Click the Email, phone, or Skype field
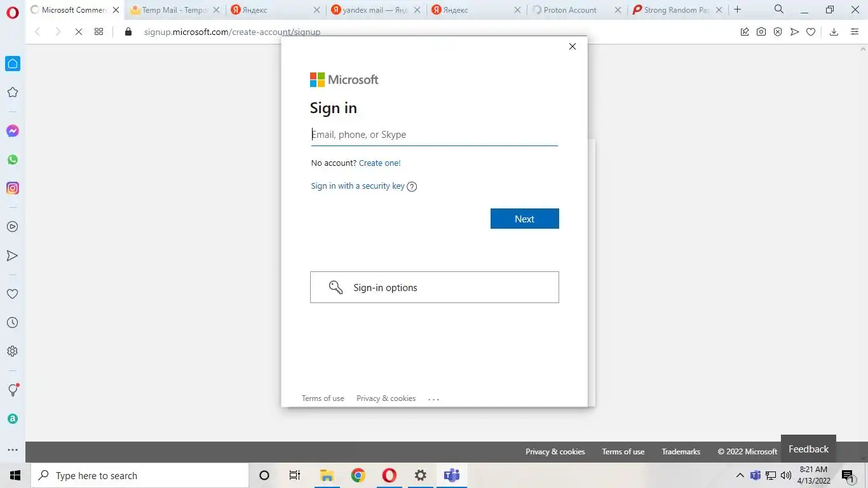This screenshot has height=488, width=868. click(x=435, y=135)
